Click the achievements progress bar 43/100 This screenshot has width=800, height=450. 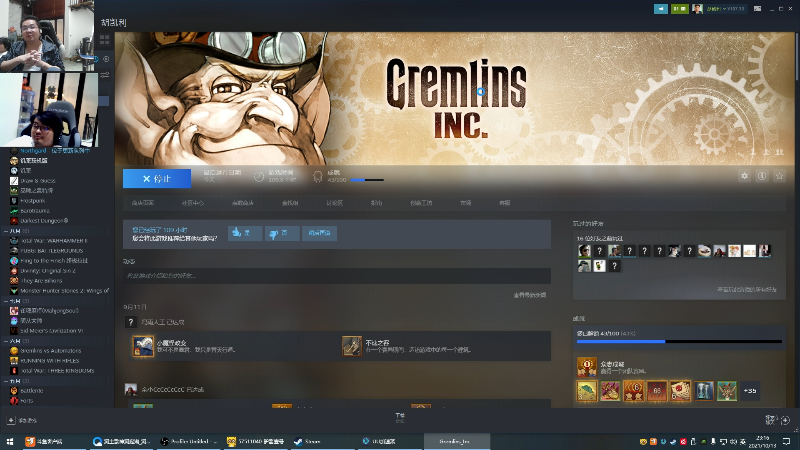(x=679, y=341)
